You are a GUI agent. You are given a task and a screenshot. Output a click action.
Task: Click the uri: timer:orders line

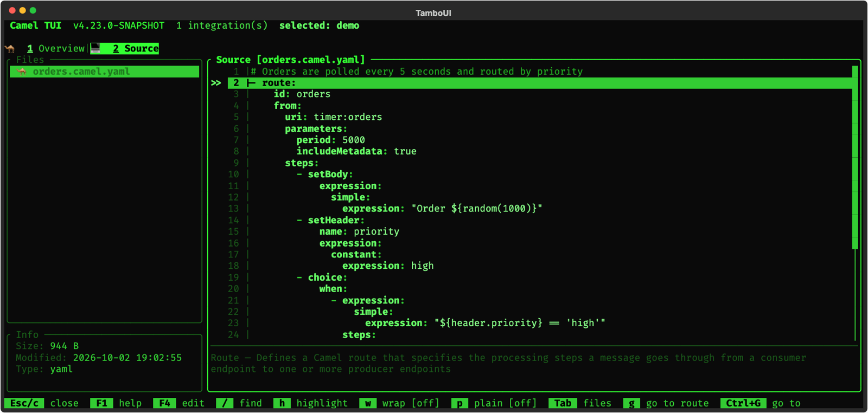pyautogui.click(x=334, y=117)
